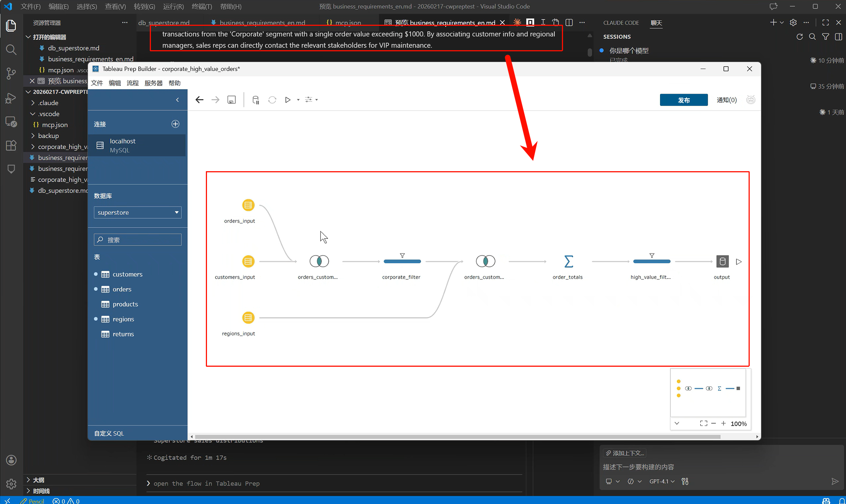
Task: Run the output step with its play triangle
Action: point(739,262)
